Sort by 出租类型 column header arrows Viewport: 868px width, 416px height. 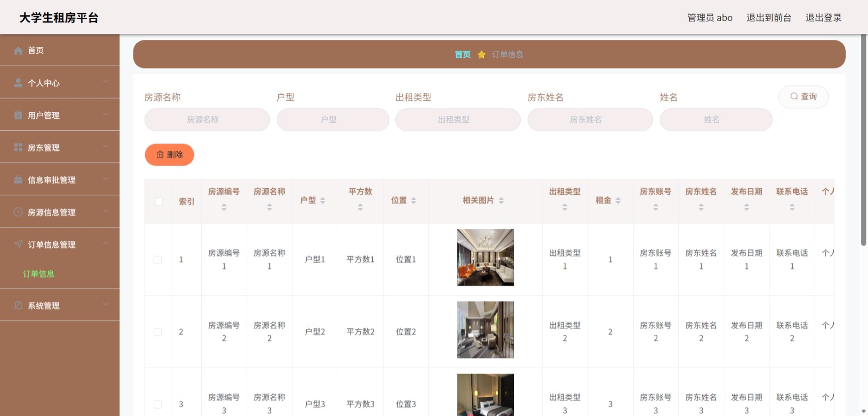(x=565, y=208)
